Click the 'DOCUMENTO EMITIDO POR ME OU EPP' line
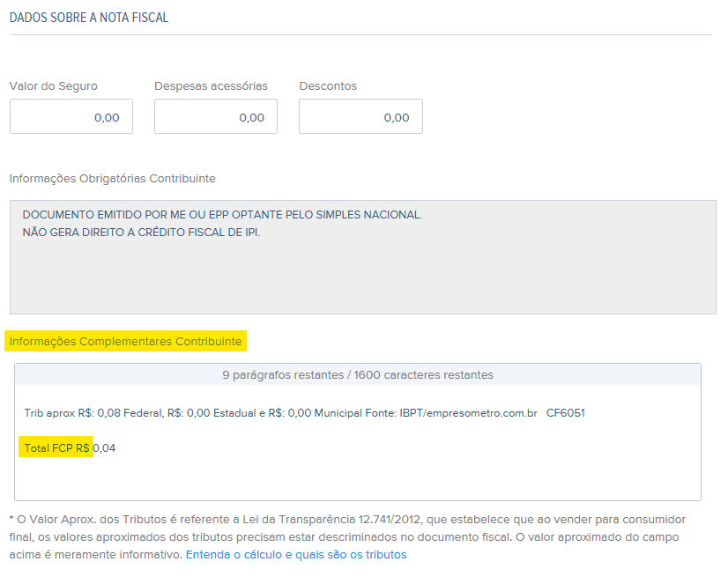The height and width of the screenshot is (584, 728). coord(222,215)
